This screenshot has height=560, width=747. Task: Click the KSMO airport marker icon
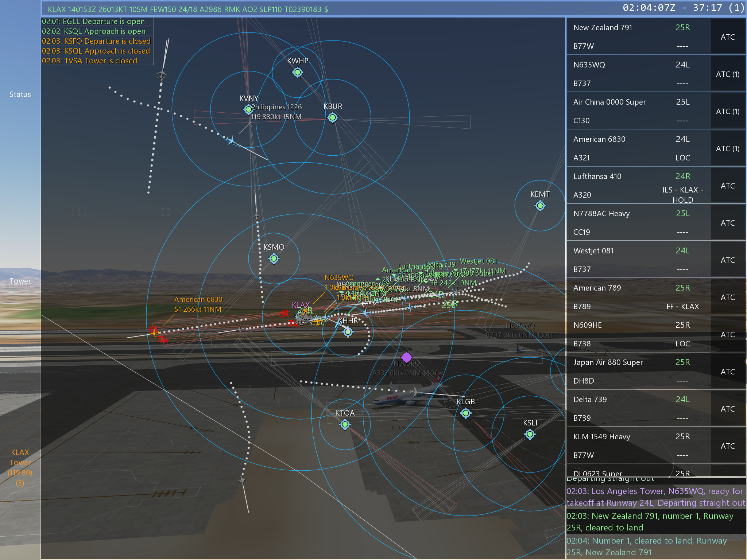pos(274,259)
